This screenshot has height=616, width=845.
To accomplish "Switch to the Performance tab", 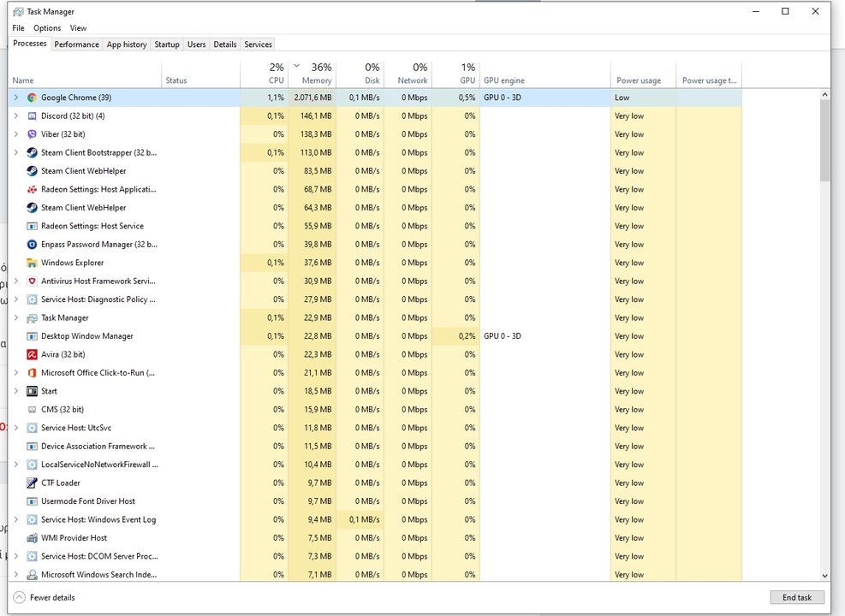I will 77,44.
